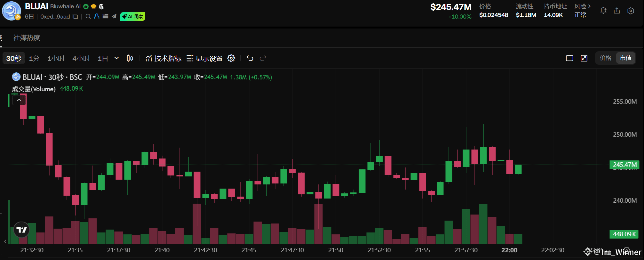
Task: Click the search magnifier icon near address
Action: point(88,16)
